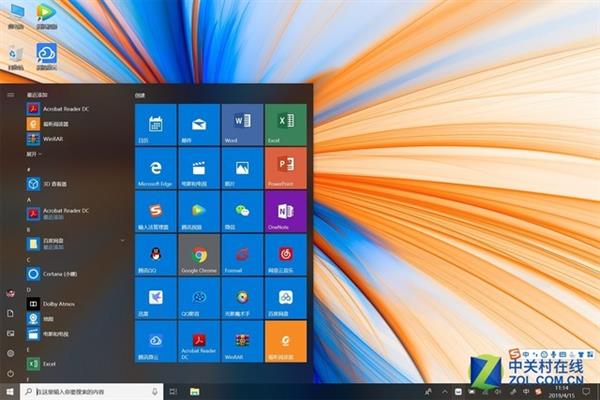Viewport: 600px width, 400px height.
Task: Jump to app list letter A header
Action: (29, 200)
